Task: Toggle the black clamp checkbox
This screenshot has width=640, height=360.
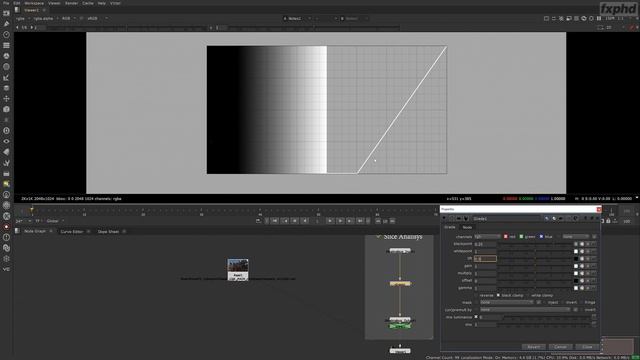Action: tap(498, 296)
